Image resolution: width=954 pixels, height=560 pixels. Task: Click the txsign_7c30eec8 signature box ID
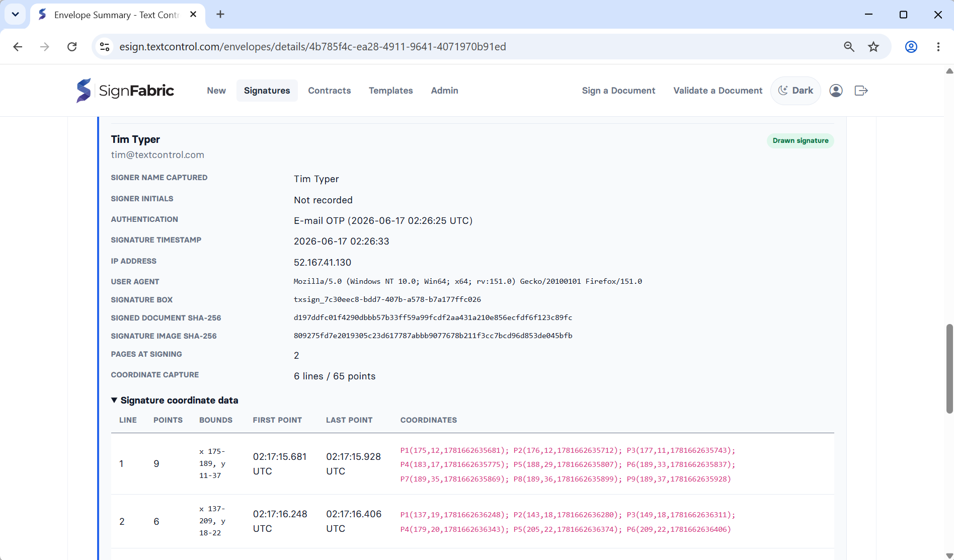[x=387, y=299]
